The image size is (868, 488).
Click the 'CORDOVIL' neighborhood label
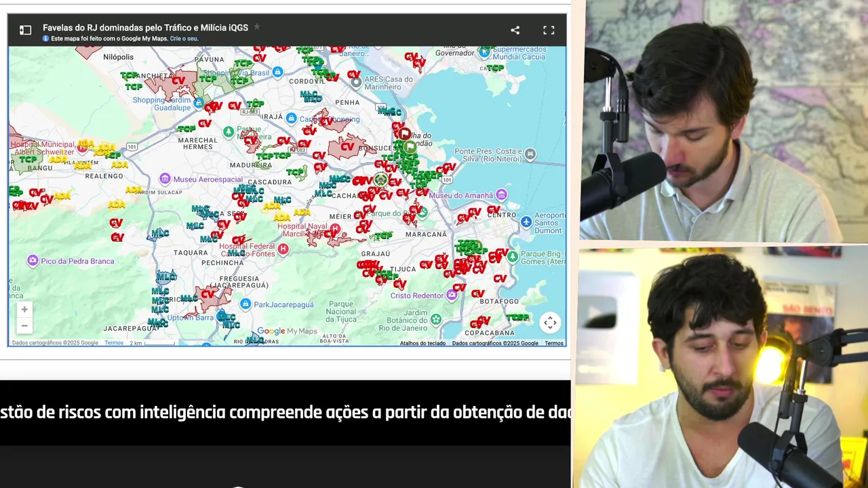click(307, 81)
